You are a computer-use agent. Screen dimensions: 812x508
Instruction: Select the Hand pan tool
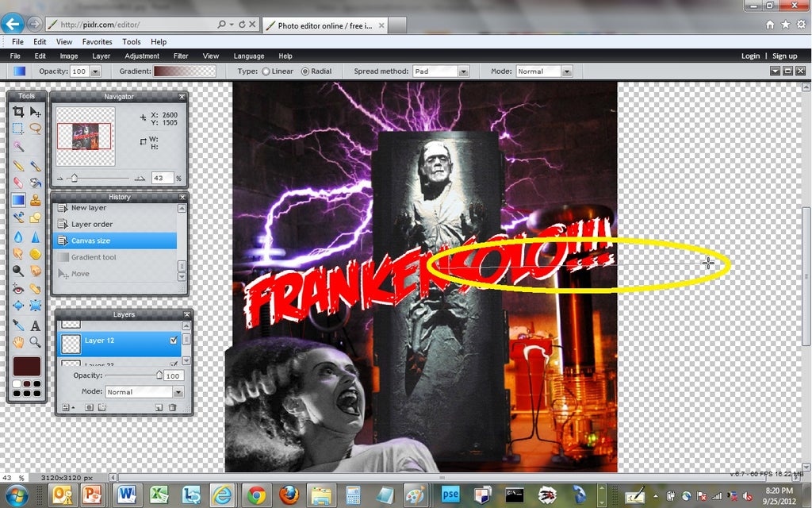click(18, 341)
